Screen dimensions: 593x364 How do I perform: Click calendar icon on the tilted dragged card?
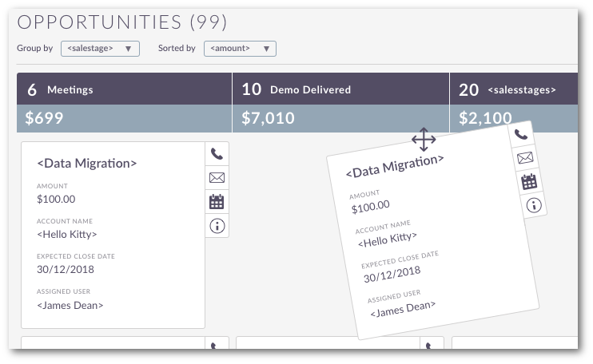529,182
